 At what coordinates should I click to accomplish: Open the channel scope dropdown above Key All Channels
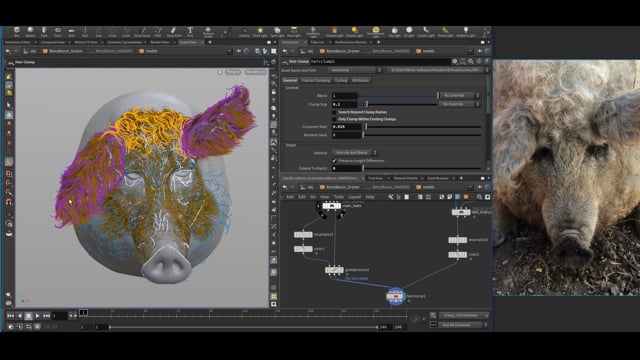pyautogui.click(x=464, y=316)
